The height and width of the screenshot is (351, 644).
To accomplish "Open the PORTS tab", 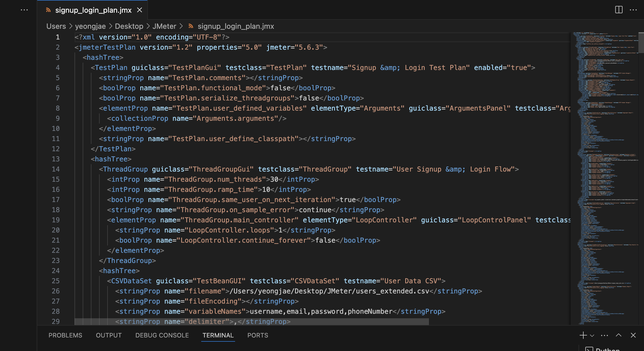I will pos(258,335).
